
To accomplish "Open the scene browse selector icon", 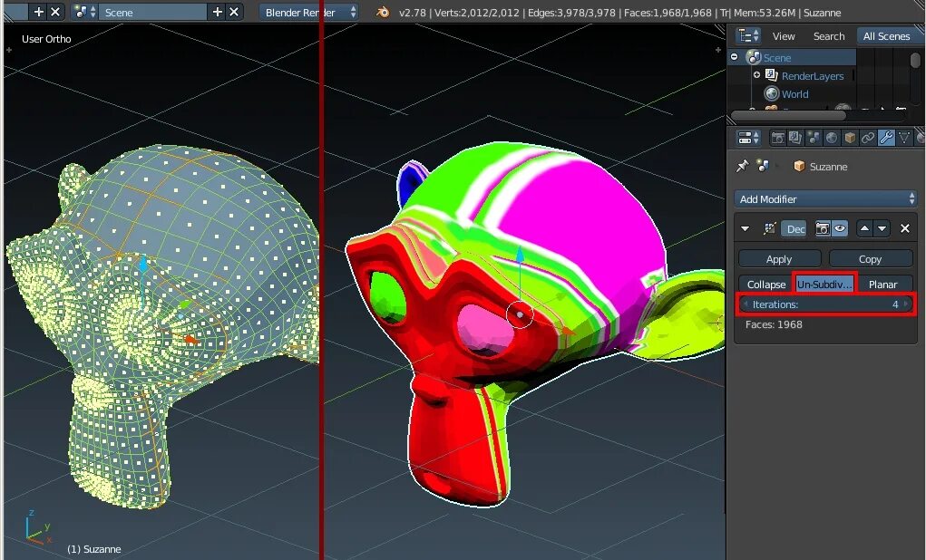I will 84,13.
